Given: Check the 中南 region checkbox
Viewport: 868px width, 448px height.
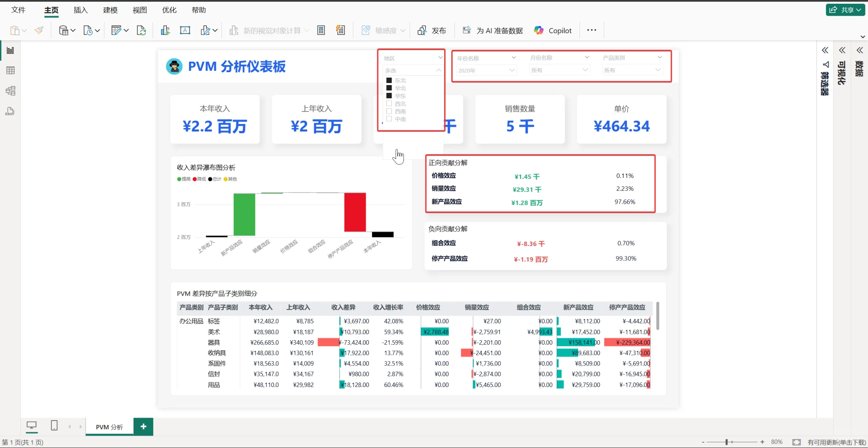Looking at the screenshot, I should pos(389,119).
